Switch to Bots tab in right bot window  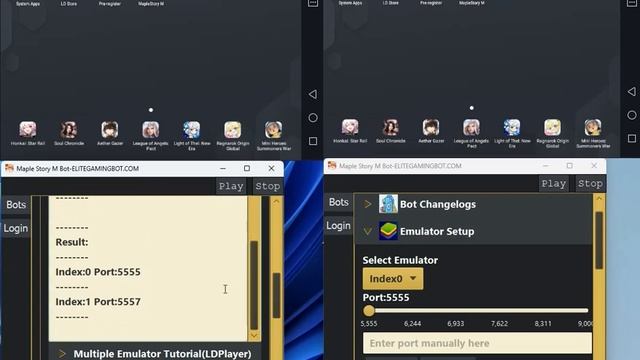339,202
